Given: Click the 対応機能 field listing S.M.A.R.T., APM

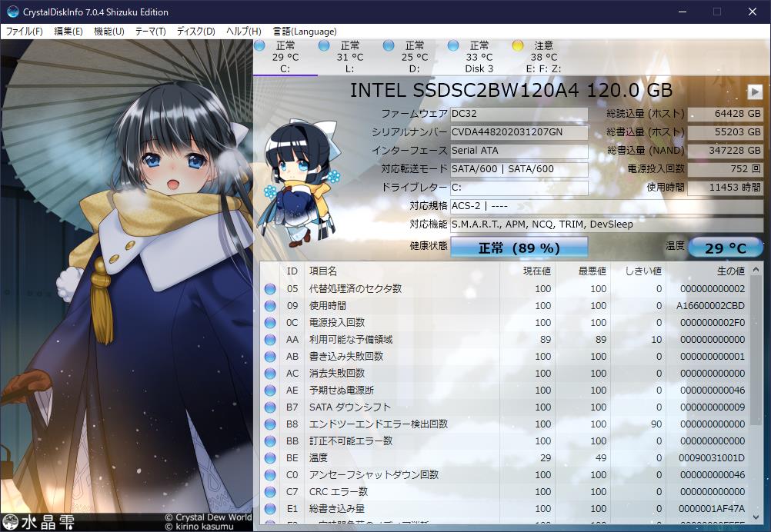Looking at the screenshot, I should coord(607,224).
